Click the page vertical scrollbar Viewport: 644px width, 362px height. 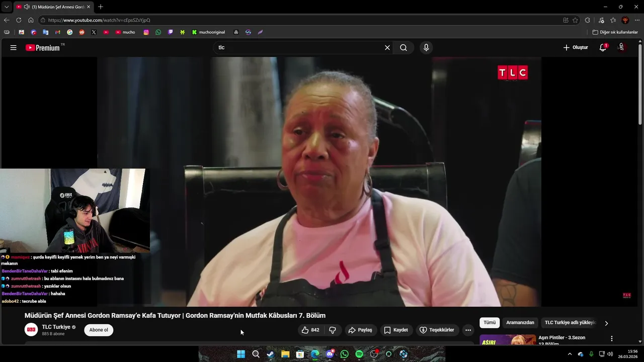(x=640, y=85)
